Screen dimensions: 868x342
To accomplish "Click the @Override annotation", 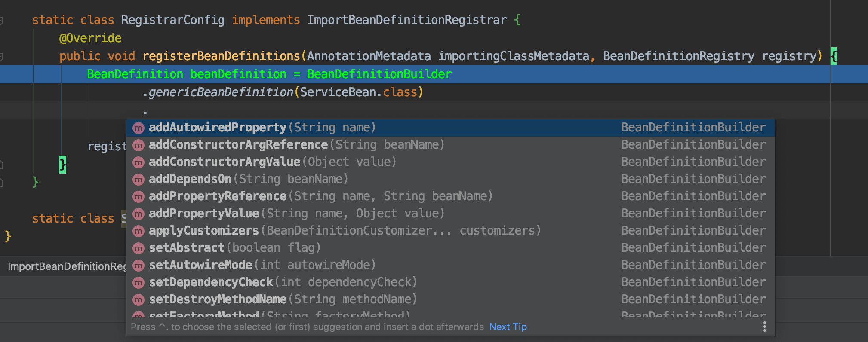I will (x=90, y=38).
